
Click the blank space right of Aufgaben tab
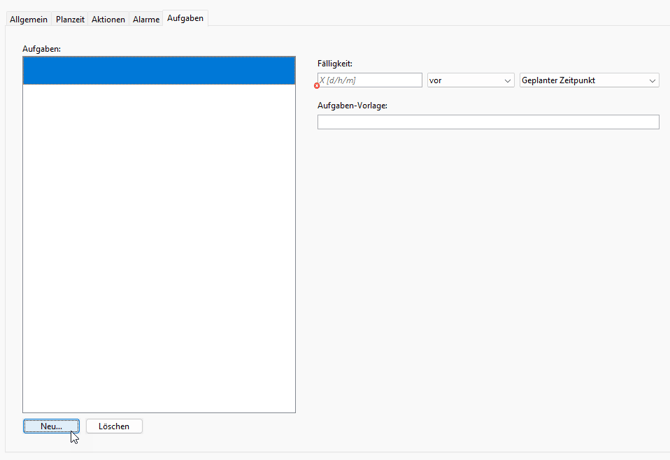tap(430, 18)
